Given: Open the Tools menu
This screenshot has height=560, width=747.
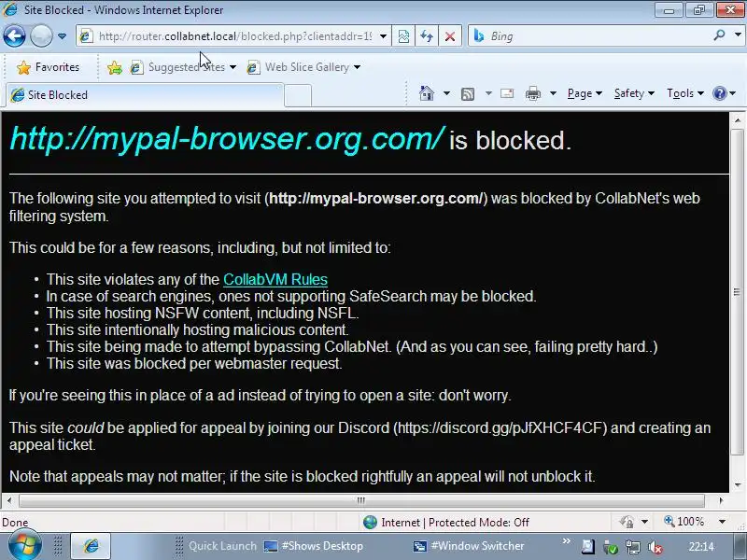Looking at the screenshot, I should pos(685,93).
